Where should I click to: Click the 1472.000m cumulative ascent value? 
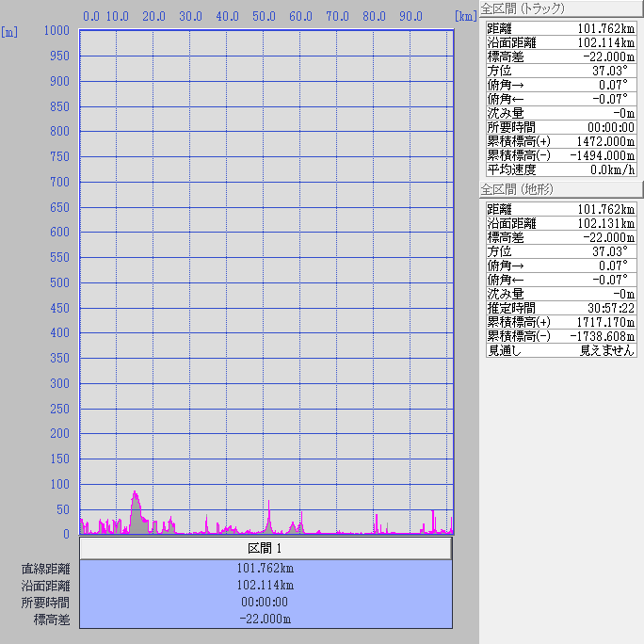[605, 141]
